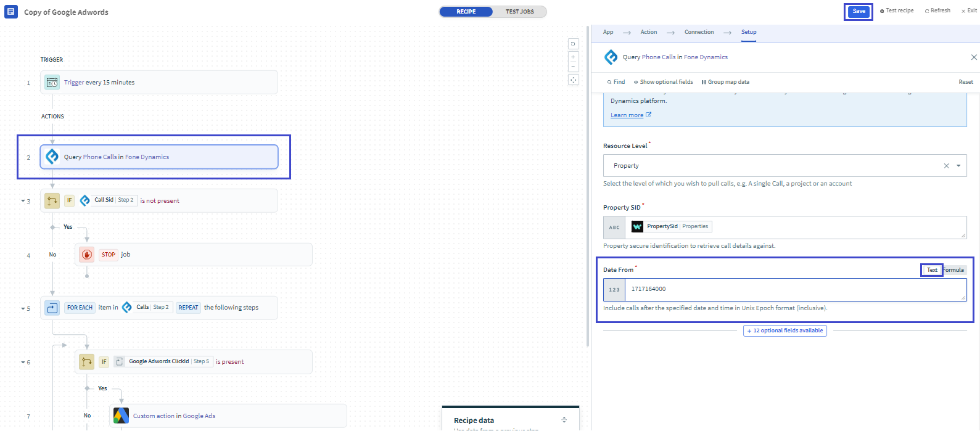The image size is (980, 431).
Task: Reset the step setup
Action: coord(966,82)
